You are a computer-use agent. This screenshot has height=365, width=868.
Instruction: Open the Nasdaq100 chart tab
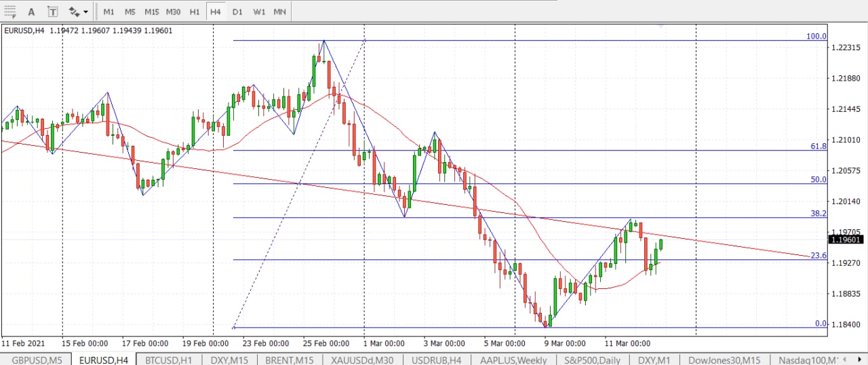tap(808, 360)
